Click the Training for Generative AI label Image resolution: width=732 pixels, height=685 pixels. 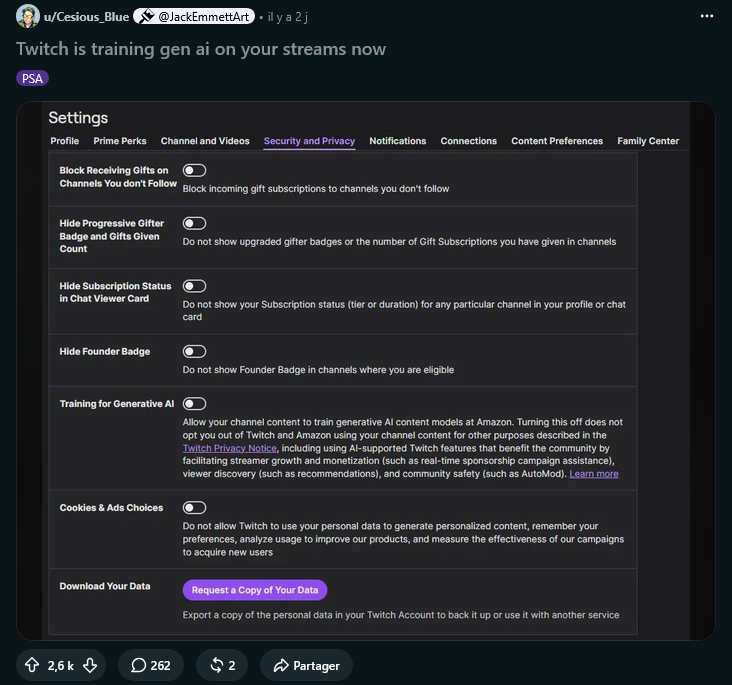[x=116, y=404]
